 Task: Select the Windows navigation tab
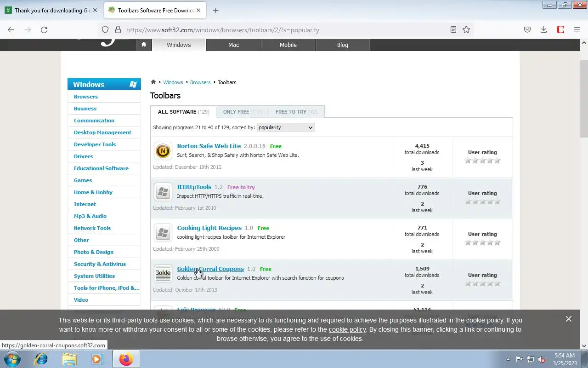pos(179,45)
